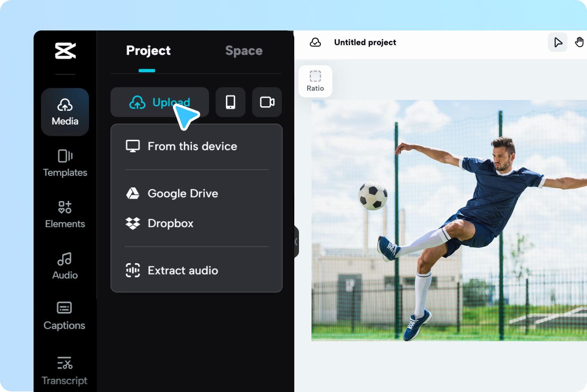
Task: Switch to the Space tab
Action: point(244,51)
